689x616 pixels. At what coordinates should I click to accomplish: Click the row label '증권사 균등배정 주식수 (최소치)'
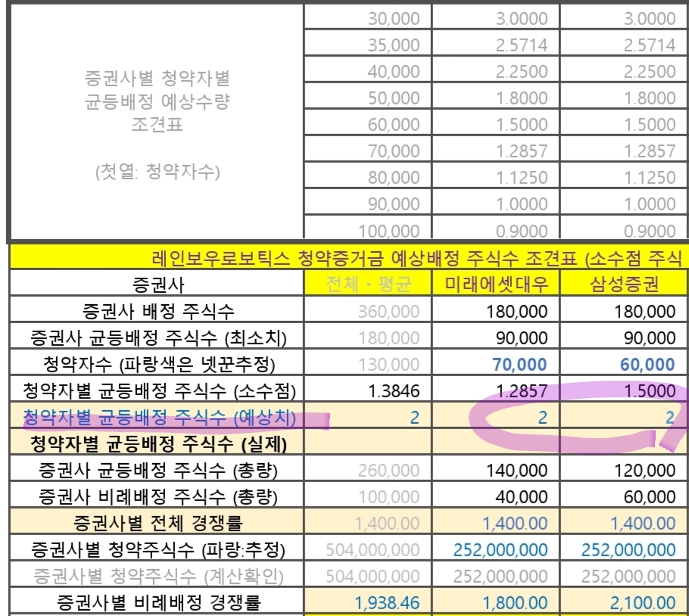click(x=157, y=336)
